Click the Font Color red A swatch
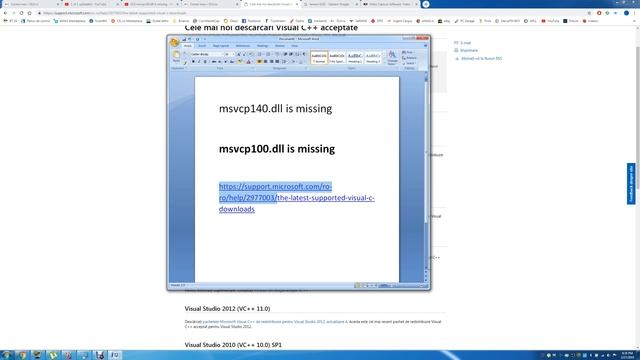 (x=248, y=62)
